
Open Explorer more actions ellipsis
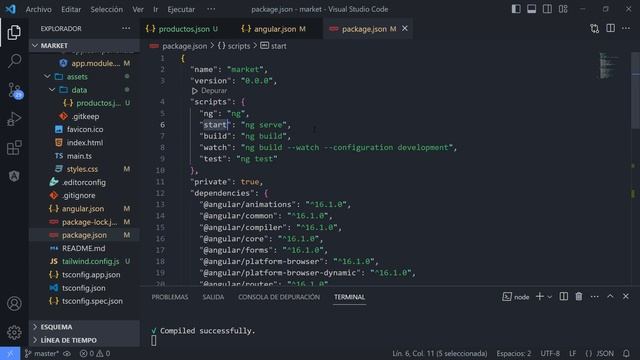tap(126, 29)
